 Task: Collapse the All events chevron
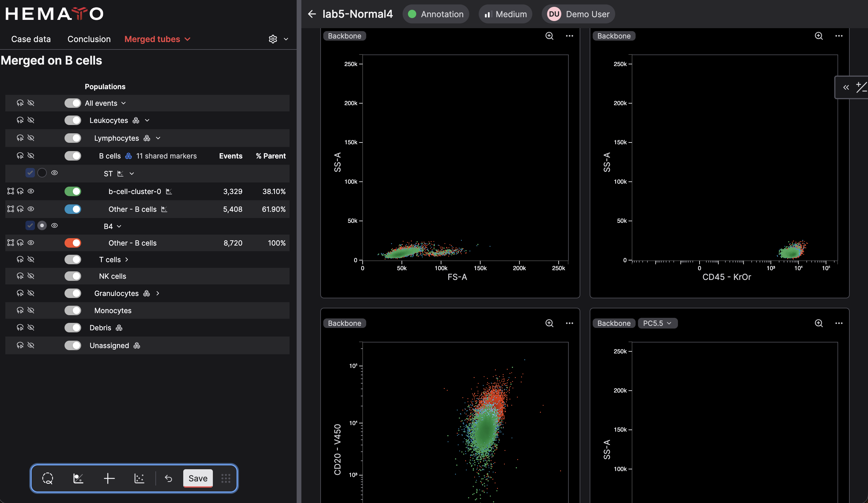click(x=124, y=103)
